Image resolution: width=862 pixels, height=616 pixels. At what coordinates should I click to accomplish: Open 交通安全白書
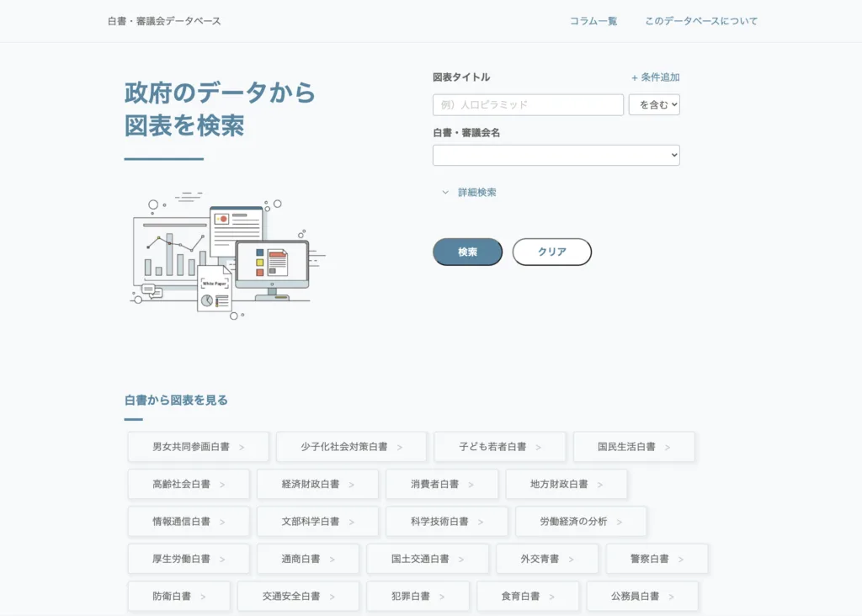click(x=299, y=596)
